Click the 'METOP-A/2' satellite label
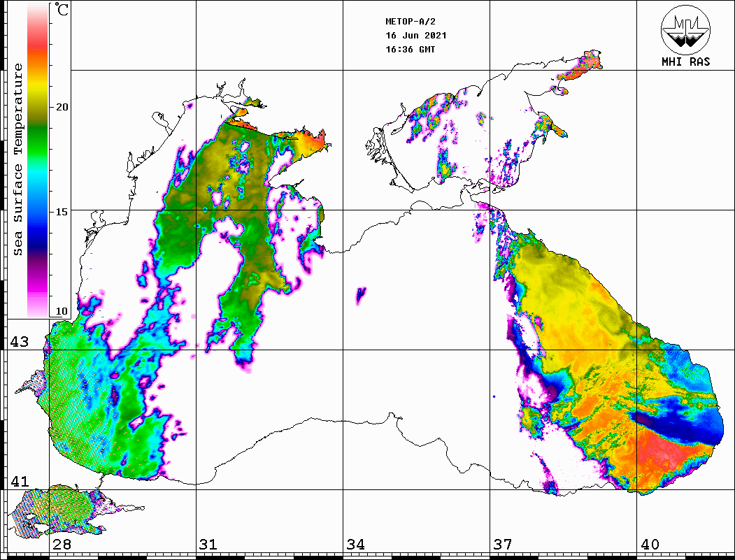735x560 pixels. click(411, 22)
